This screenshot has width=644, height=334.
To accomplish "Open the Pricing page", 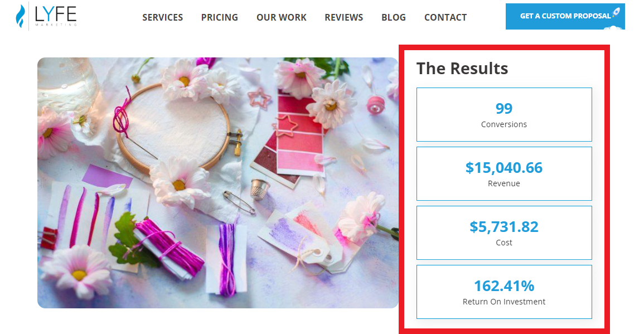I will coord(219,17).
